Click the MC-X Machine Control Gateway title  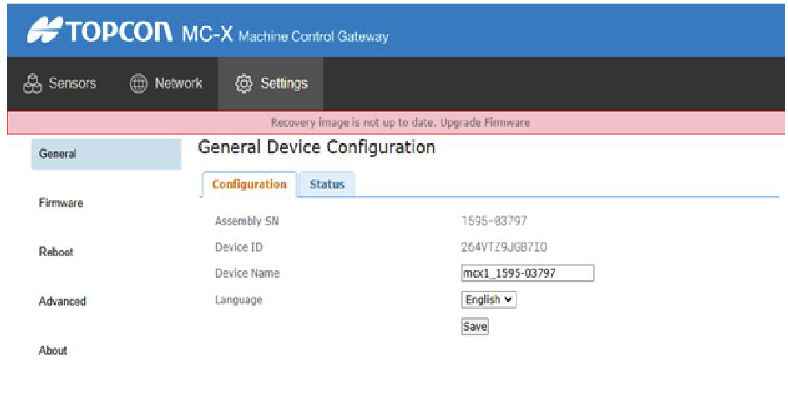pyautogui.click(x=285, y=35)
